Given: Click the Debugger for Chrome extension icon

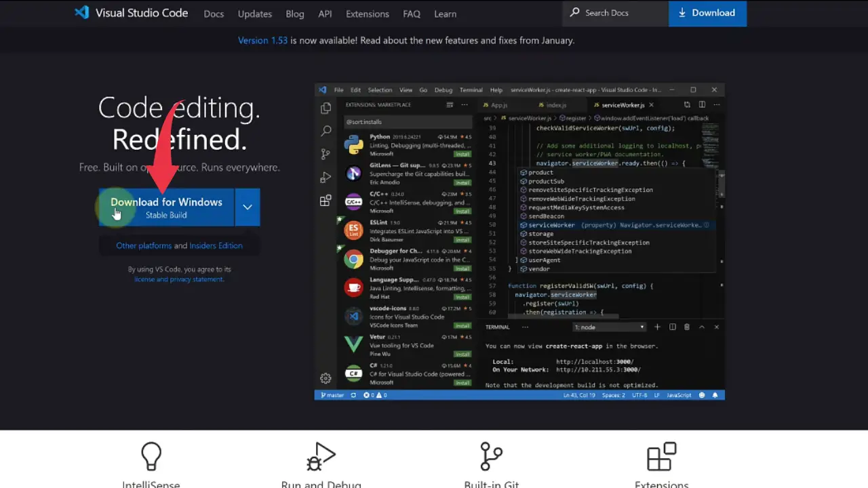Looking at the screenshot, I should [353, 259].
